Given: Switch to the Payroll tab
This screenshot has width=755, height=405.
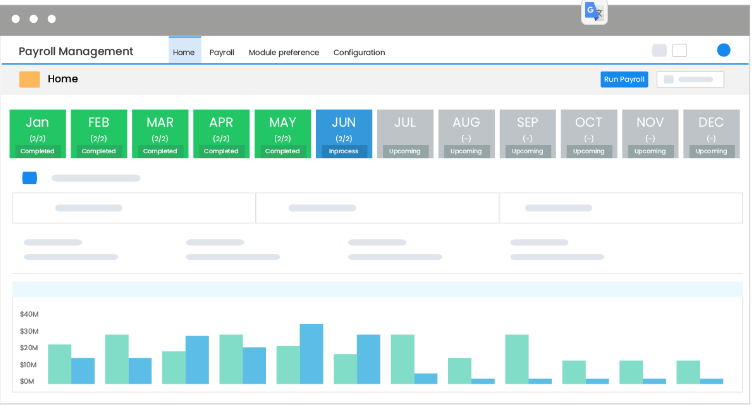Looking at the screenshot, I should coord(221,52).
